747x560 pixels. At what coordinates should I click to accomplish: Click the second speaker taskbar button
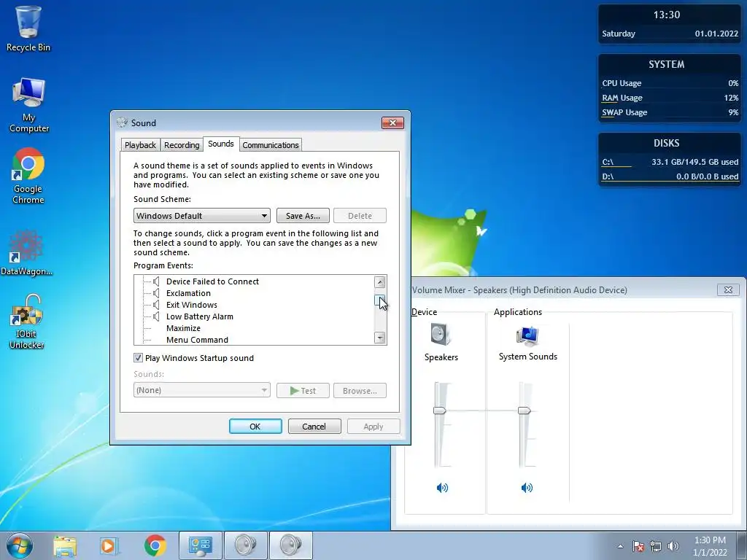(x=290, y=545)
